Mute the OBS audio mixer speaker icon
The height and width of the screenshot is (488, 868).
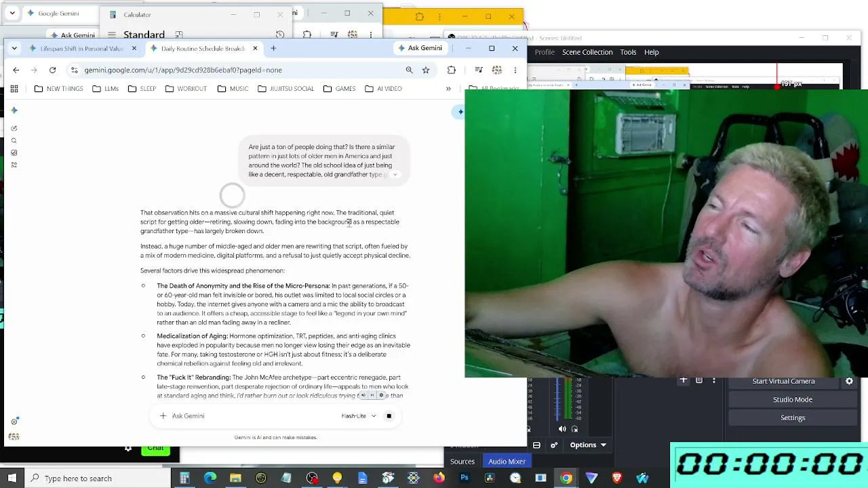tap(562, 429)
